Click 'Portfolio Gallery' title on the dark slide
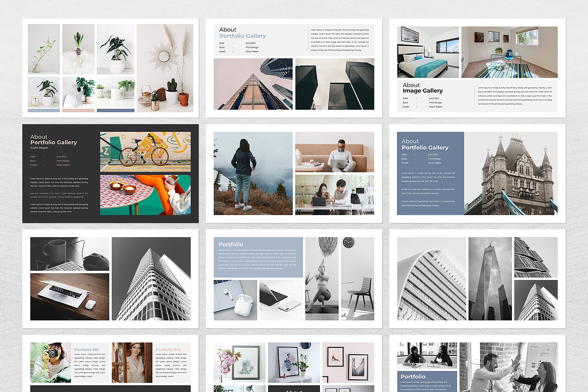This screenshot has width=588, height=392. [53, 142]
